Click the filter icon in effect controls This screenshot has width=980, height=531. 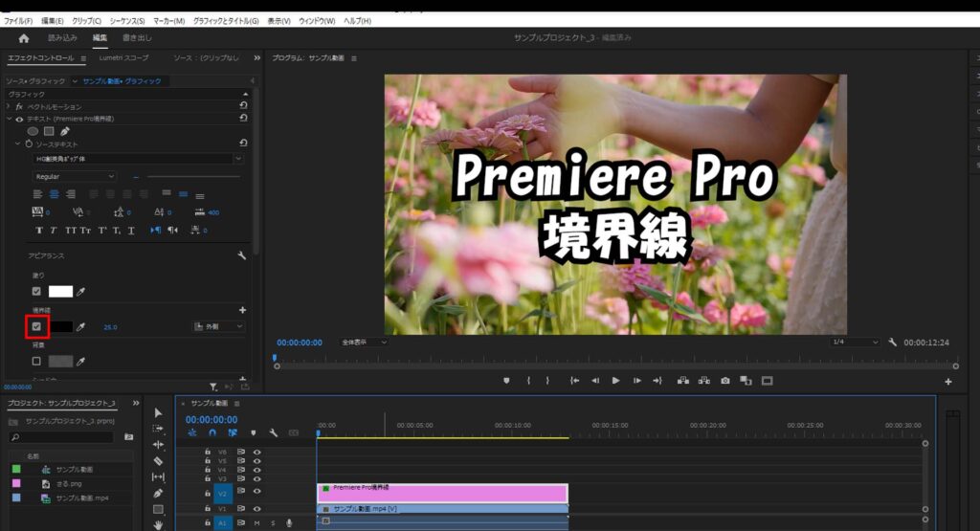[x=213, y=387]
